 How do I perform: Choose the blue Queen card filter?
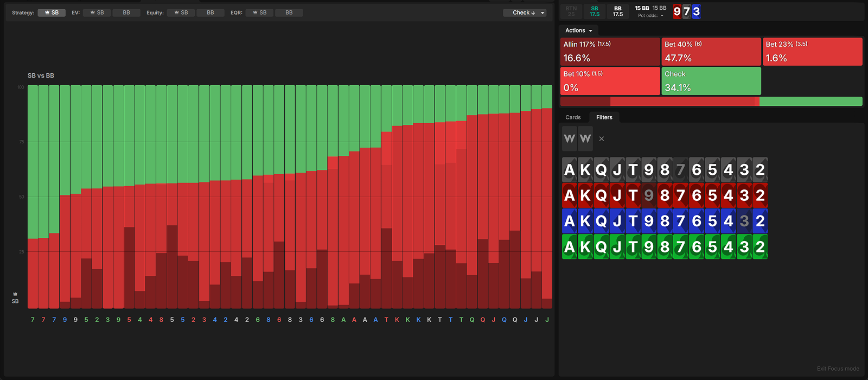click(x=601, y=221)
